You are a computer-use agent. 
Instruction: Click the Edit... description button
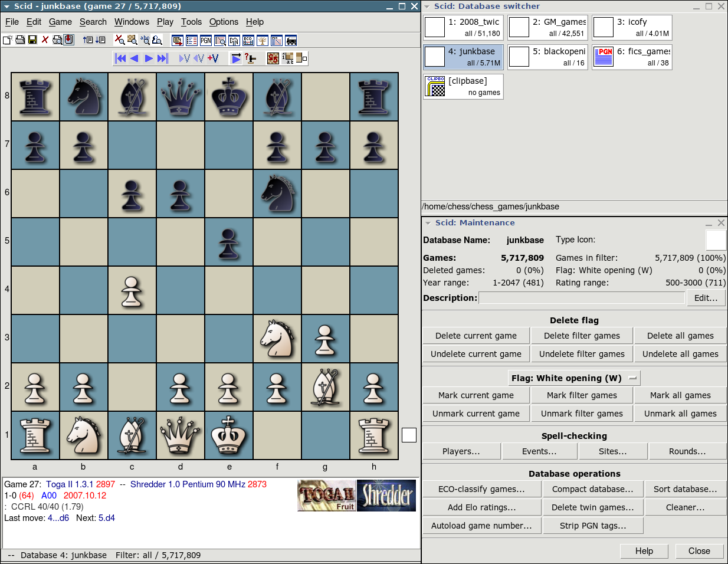(706, 298)
